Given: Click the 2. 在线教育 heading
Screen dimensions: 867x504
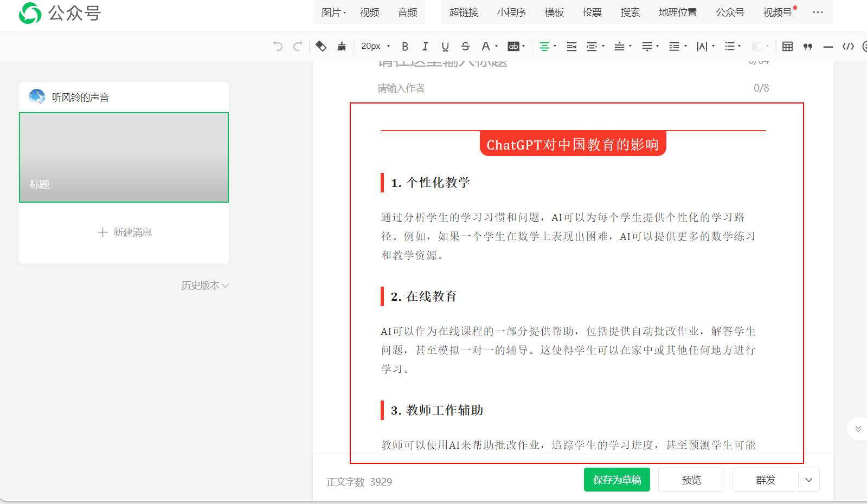Looking at the screenshot, I should click(424, 296).
